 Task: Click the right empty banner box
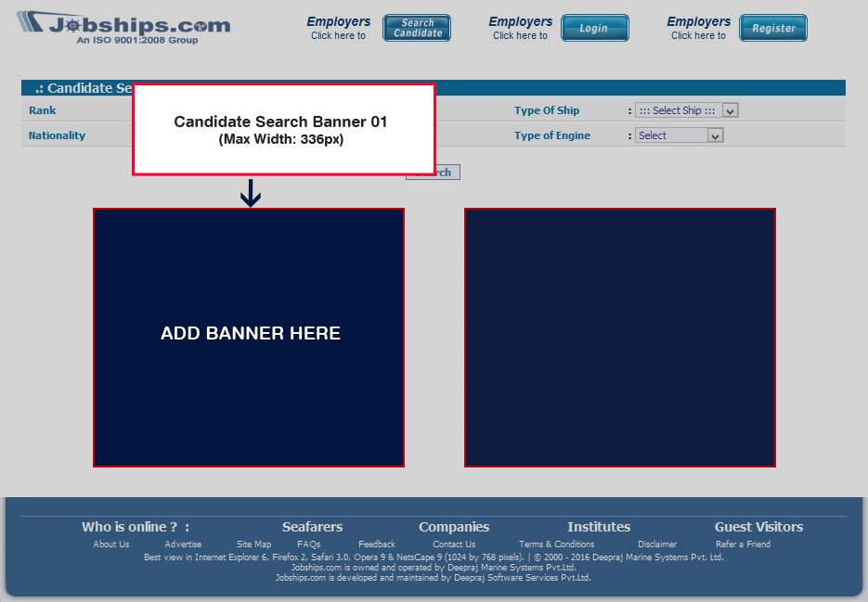pyautogui.click(x=619, y=337)
